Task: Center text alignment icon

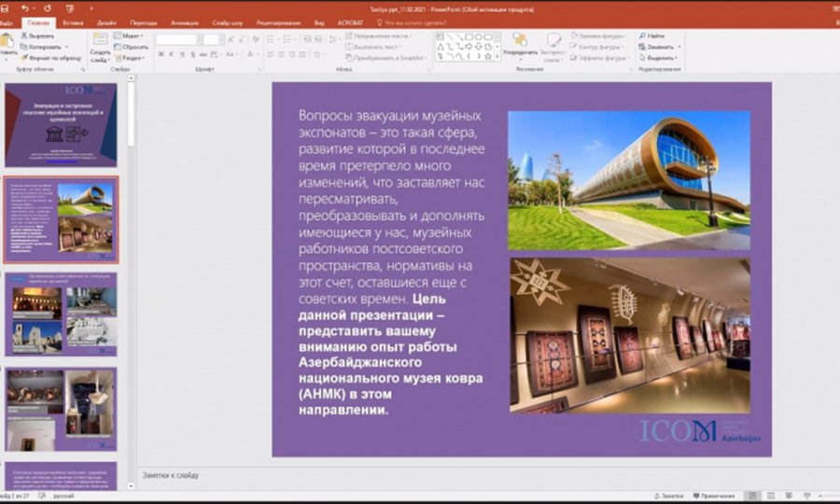Action: (281, 55)
